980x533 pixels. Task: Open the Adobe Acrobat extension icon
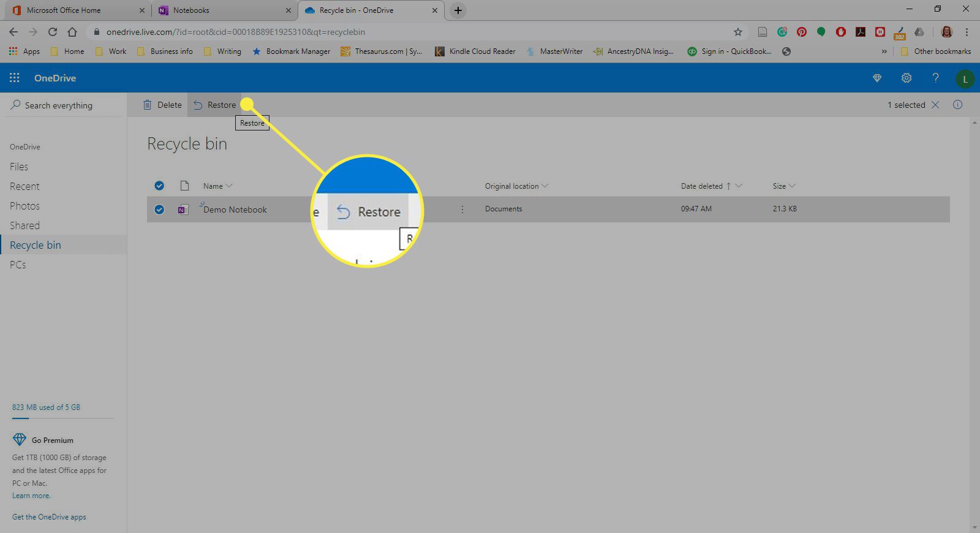point(861,32)
